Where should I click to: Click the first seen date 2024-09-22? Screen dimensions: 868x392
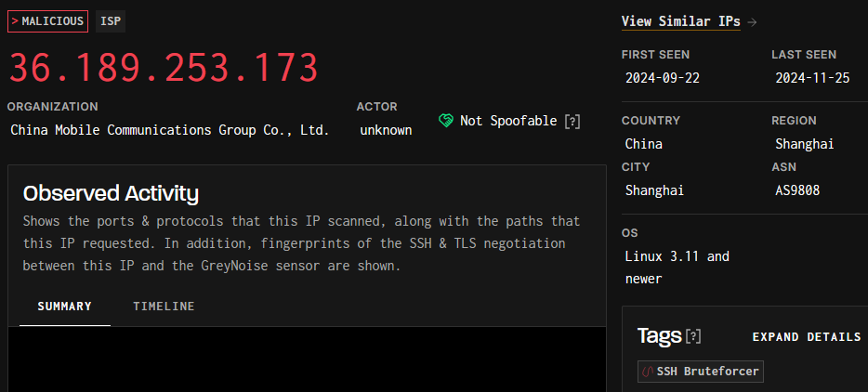pos(663,78)
